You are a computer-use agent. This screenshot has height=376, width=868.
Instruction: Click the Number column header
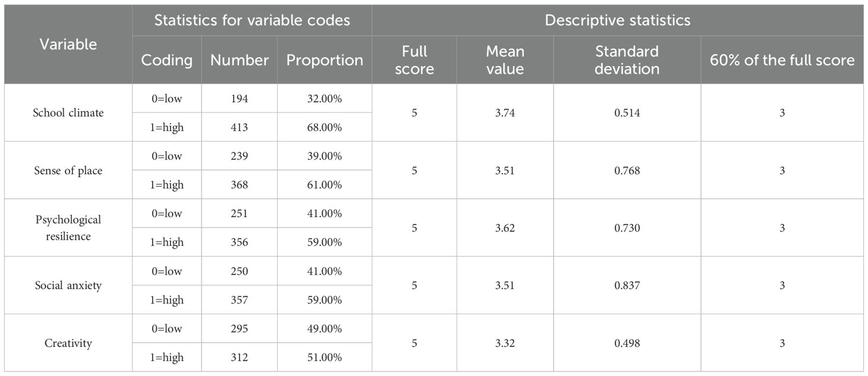pos(240,60)
